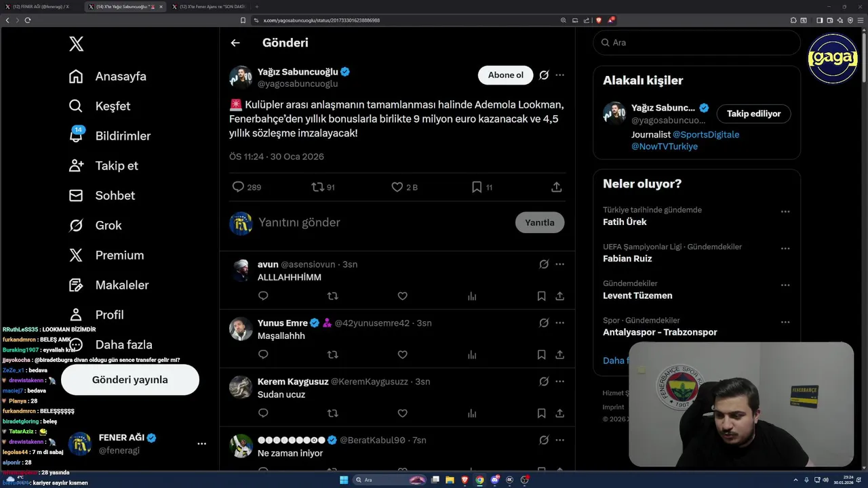Screen dimensions: 868x488
Task: Bookmark Yunus Emre's reply
Action: 541,354
